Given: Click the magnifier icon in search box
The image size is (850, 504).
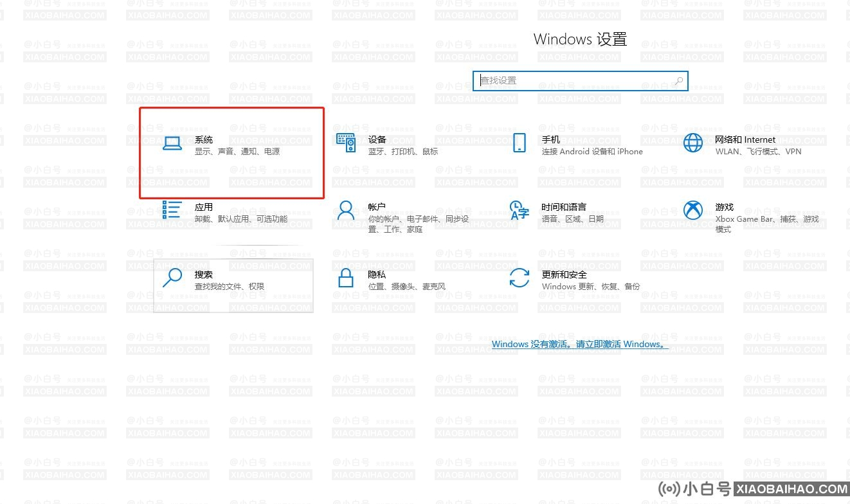Looking at the screenshot, I should coord(679,80).
